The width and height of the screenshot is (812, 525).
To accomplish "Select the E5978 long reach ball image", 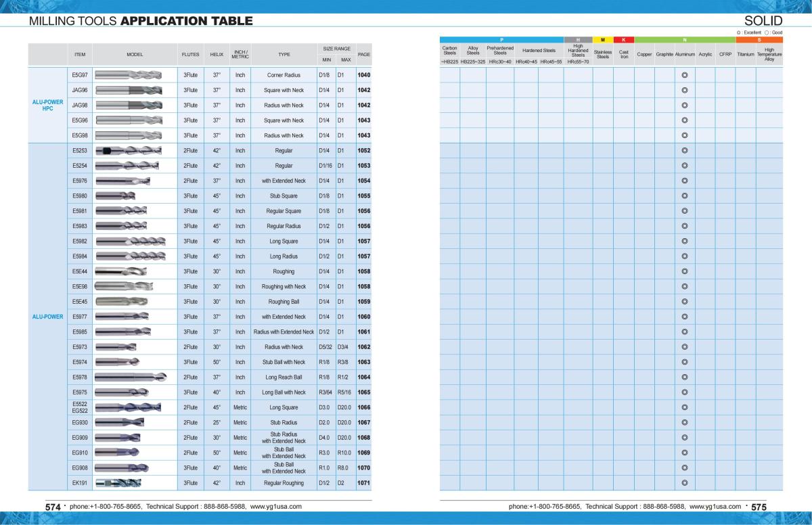I will coord(130,377).
